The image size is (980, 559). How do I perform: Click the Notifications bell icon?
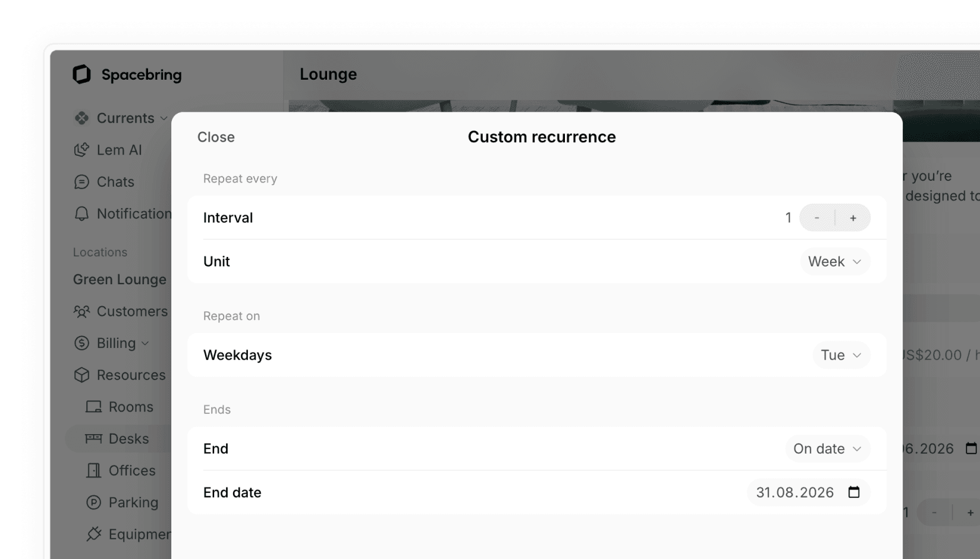(81, 213)
